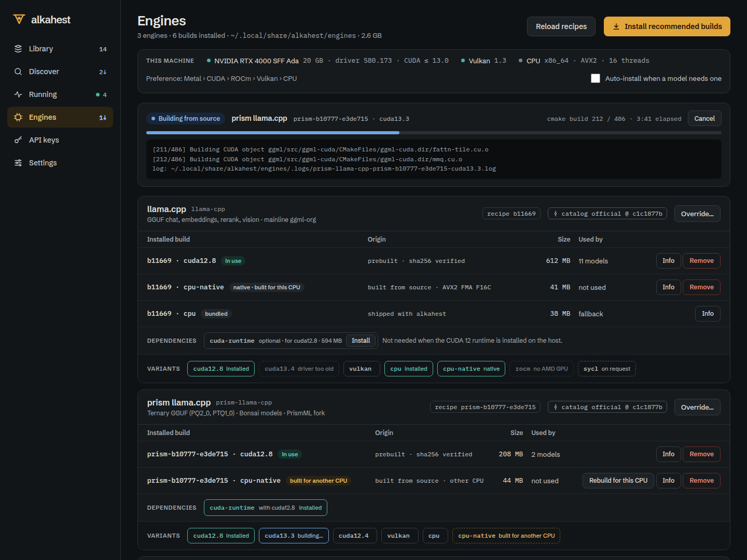The image size is (747, 560).
Task: Remove the prism cuda12.8 build
Action: point(701,454)
